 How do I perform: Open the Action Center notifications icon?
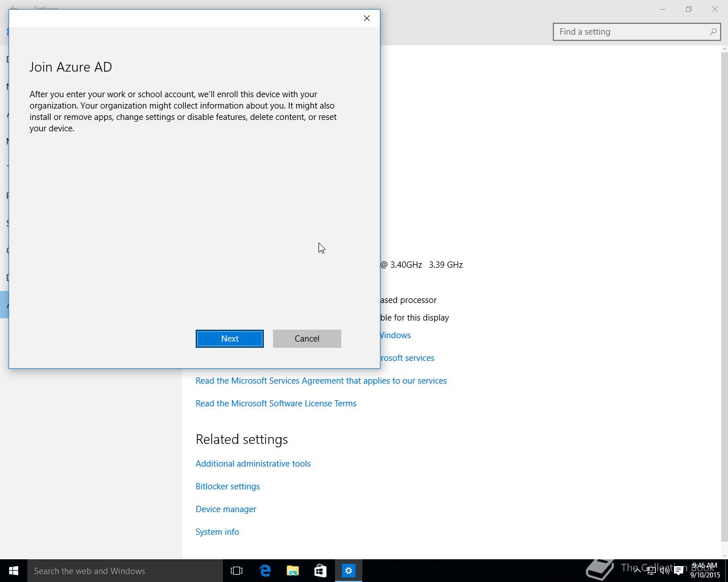tap(679, 571)
